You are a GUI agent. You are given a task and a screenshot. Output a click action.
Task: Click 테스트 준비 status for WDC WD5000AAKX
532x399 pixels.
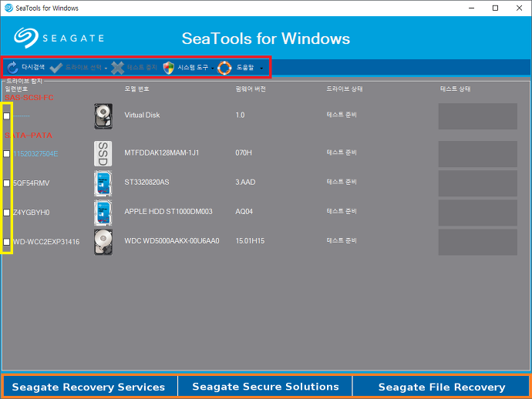point(342,240)
